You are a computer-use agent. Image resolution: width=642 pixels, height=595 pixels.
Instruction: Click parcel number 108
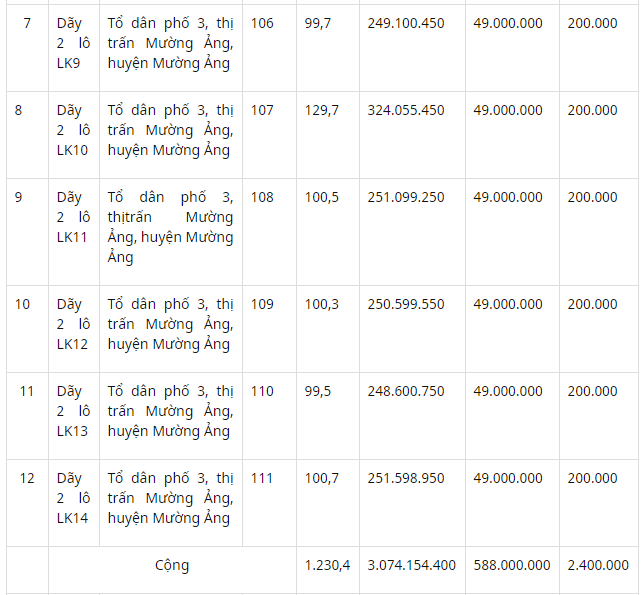[262, 197]
